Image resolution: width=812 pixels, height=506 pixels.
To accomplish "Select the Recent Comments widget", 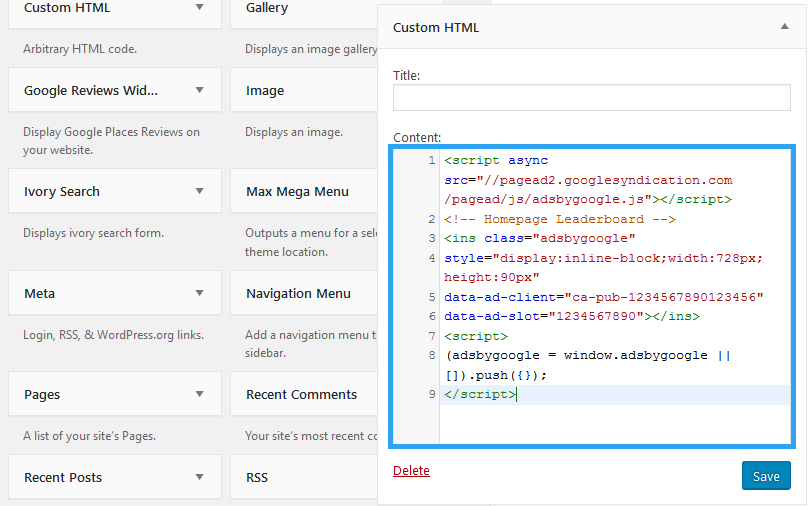I will [x=301, y=394].
